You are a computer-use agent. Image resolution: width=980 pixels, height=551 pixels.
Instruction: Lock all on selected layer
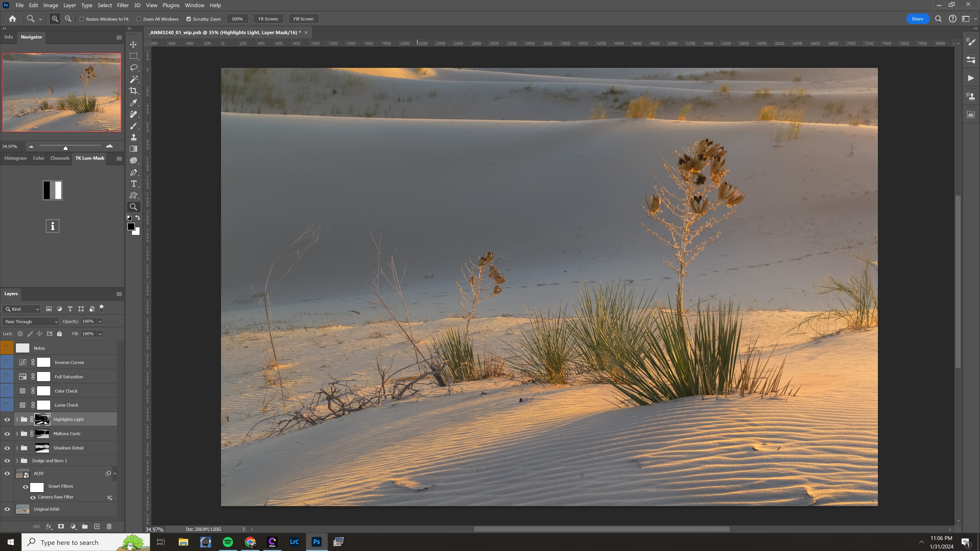tap(59, 333)
